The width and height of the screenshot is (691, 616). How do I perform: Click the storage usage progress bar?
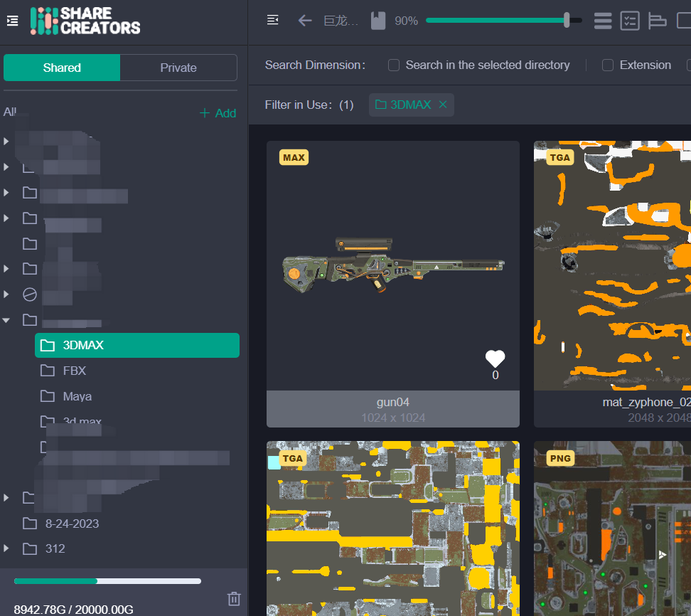(107, 581)
